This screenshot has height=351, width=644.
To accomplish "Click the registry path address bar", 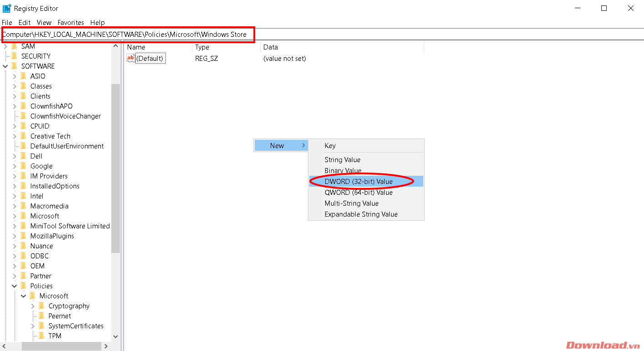I will (x=318, y=34).
